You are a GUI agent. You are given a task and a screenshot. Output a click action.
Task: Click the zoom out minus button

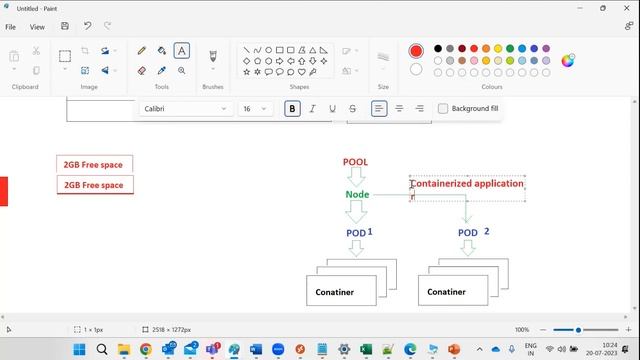[543, 330]
